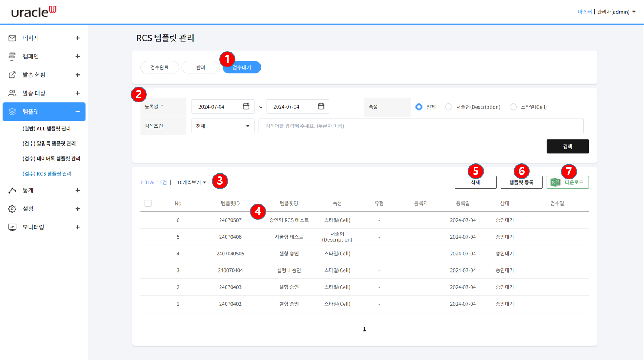Click the graph icon beside 통계
This screenshot has height=360, width=644.
pyautogui.click(x=12, y=190)
